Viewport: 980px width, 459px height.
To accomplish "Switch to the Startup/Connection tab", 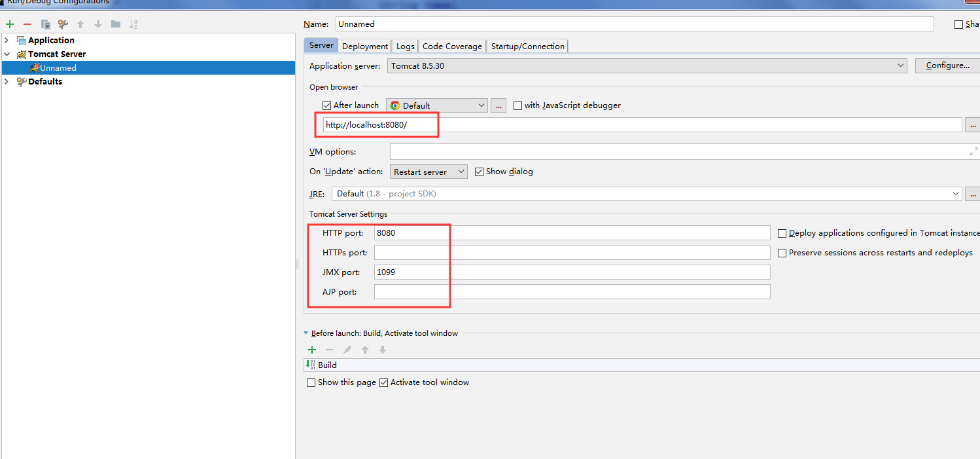I will click(x=528, y=46).
